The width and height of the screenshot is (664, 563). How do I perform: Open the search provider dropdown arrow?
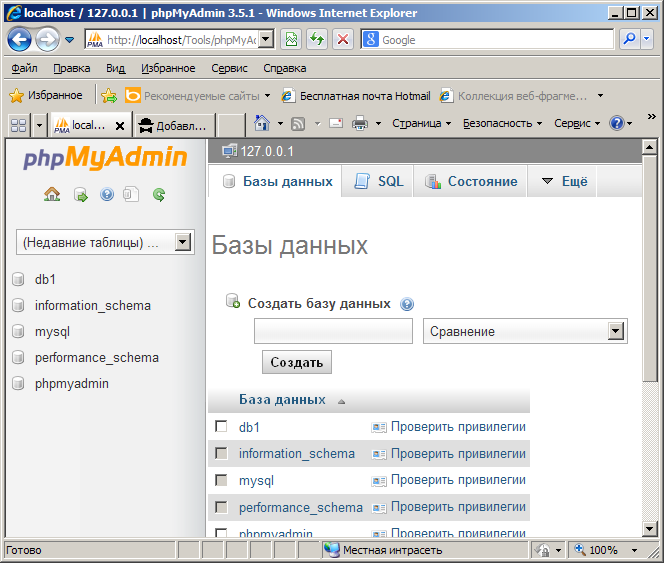(647, 39)
